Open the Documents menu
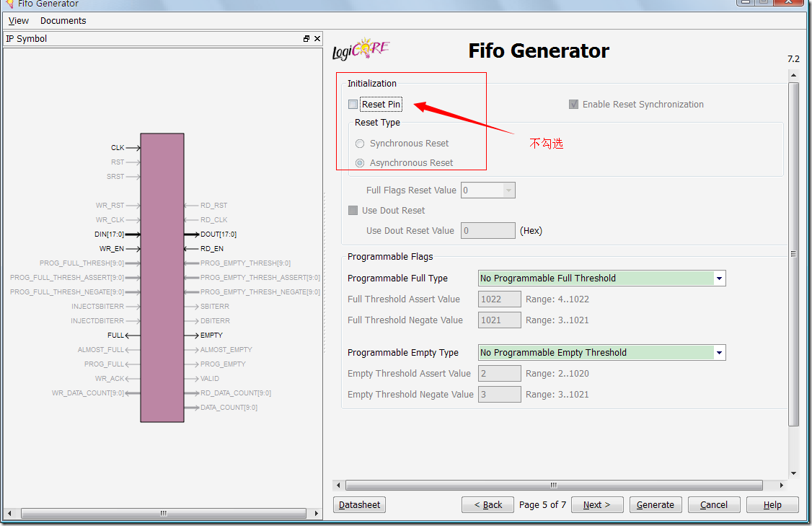The height and width of the screenshot is (526, 812). [63, 21]
